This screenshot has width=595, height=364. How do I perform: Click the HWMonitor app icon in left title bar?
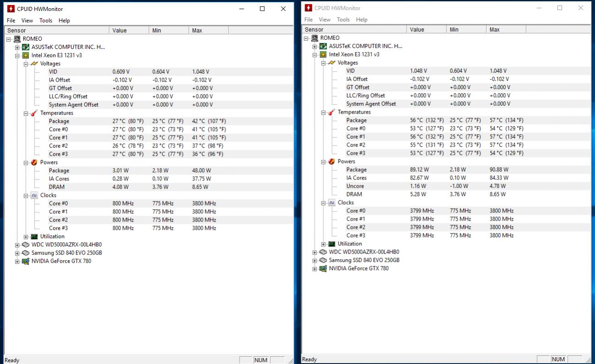(x=11, y=9)
